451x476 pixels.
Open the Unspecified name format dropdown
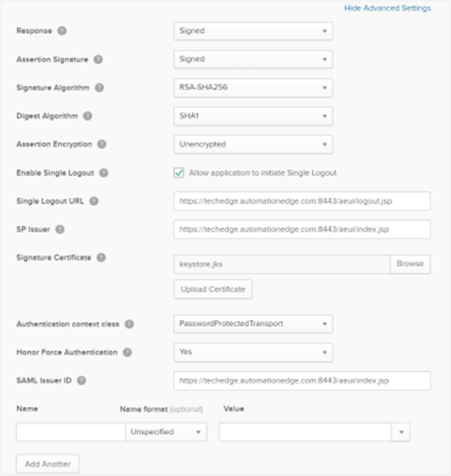(x=166, y=432)
